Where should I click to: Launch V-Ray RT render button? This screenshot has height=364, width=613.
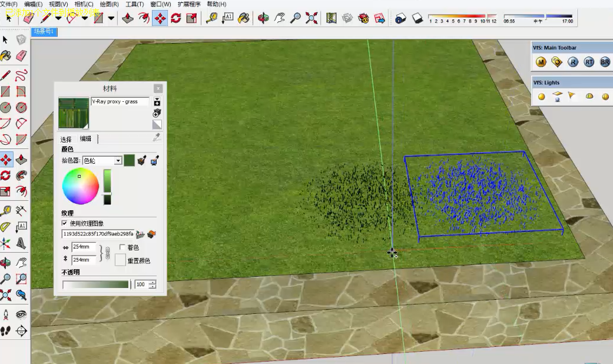[589, 62]
